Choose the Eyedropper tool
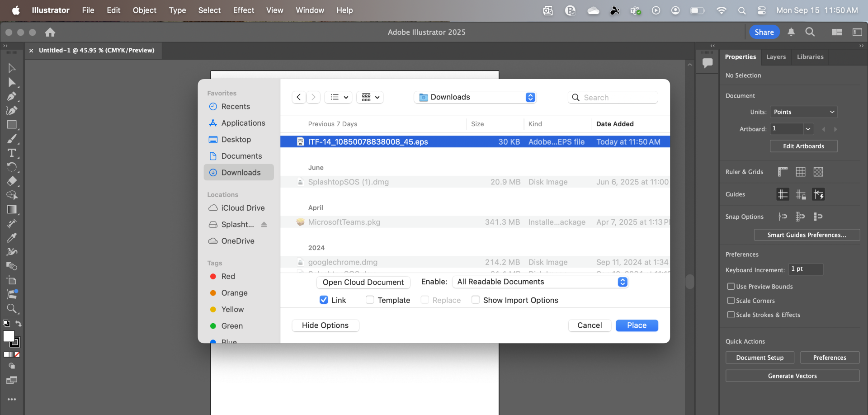 click(x=12, y=238)
